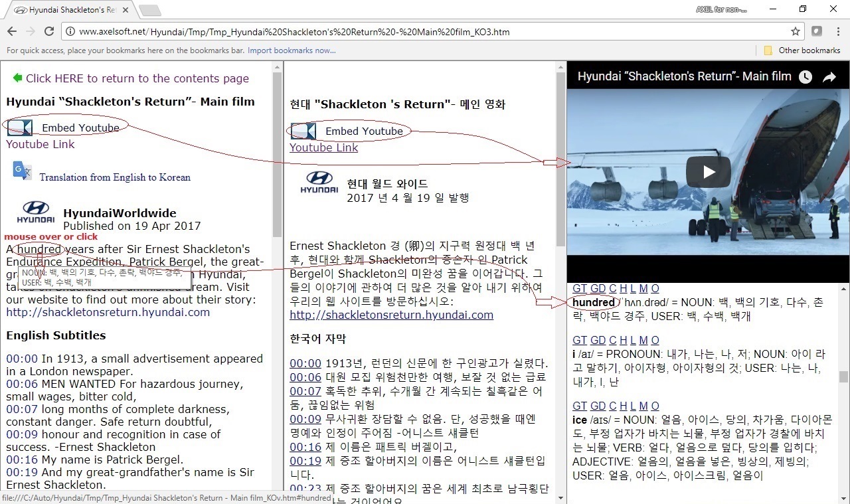
Task: Click Korean subtitle timestamp 00:06
Action: tap(305, 377)
